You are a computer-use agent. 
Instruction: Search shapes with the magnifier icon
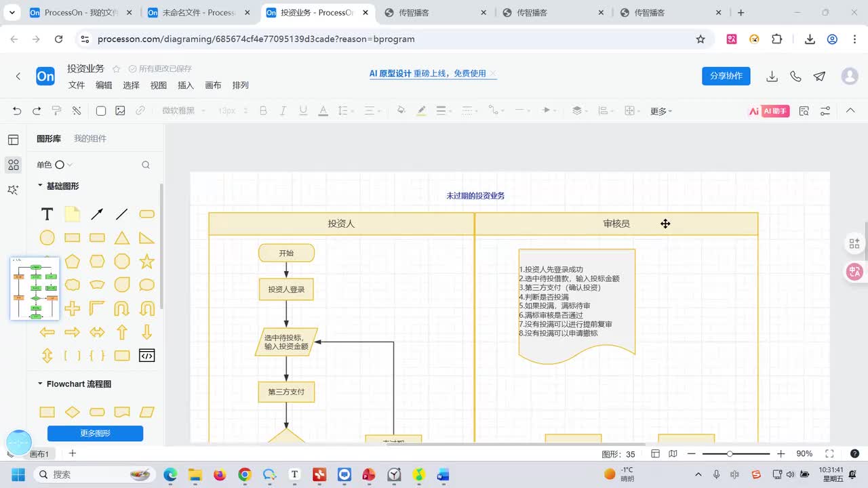[146, 165]
